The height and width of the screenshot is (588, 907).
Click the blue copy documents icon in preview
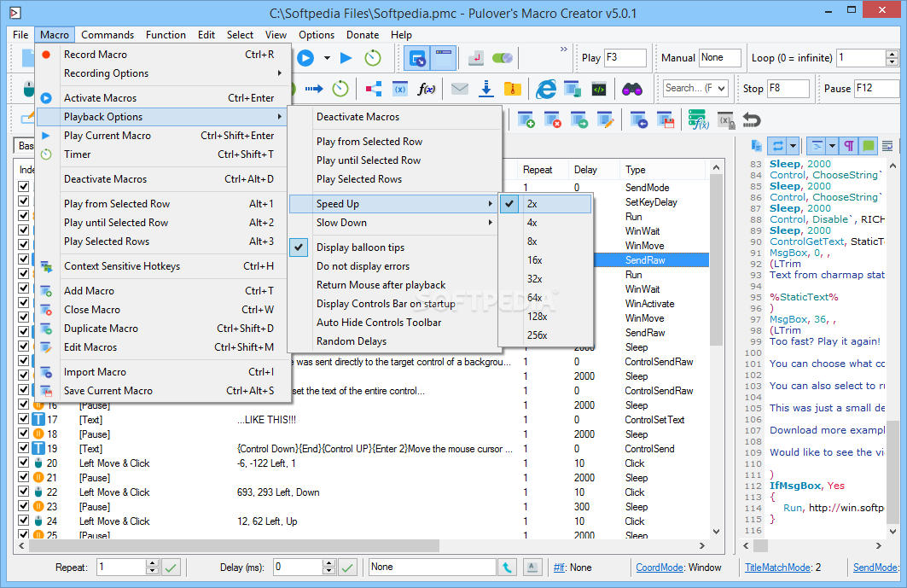pos(756,146)
